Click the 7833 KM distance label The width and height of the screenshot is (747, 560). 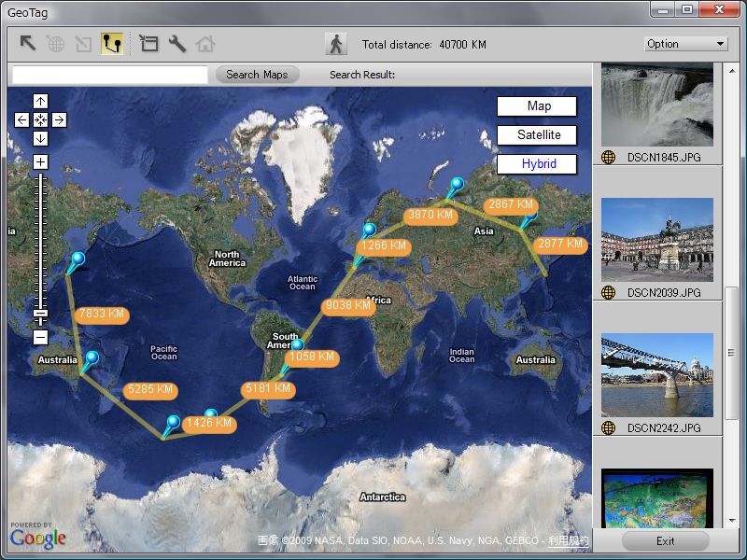pos(102,315)
